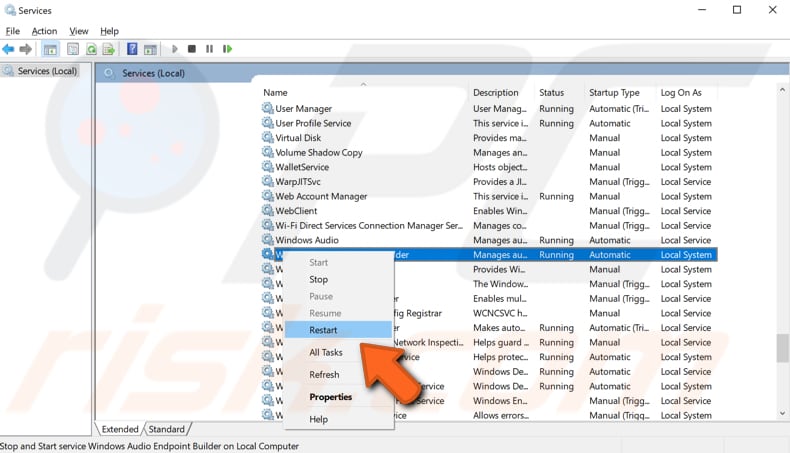This screenshot has height=453, width=790.
Task: Toggle the Show/Hide Console Tree icon
Action: 50,49
